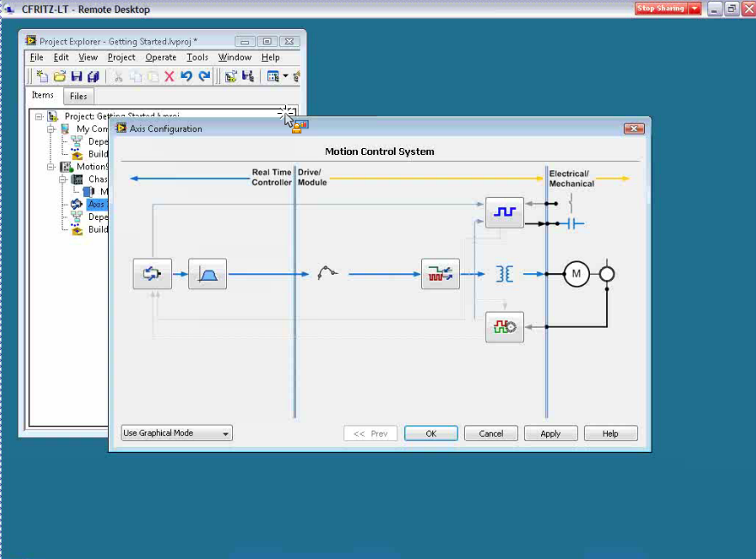
Task: Select the Axis item in project tree
Action: tap(96, 205)
